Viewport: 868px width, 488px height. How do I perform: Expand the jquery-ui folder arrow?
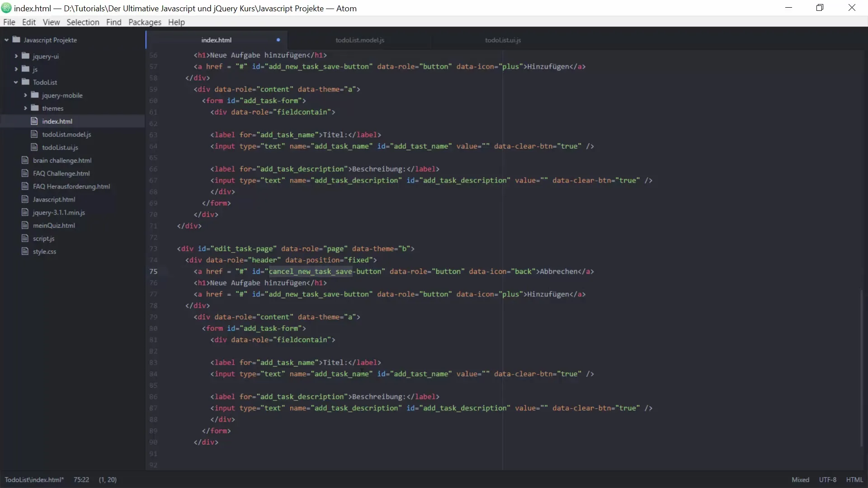pyautogui.click(x=16, y=56)
